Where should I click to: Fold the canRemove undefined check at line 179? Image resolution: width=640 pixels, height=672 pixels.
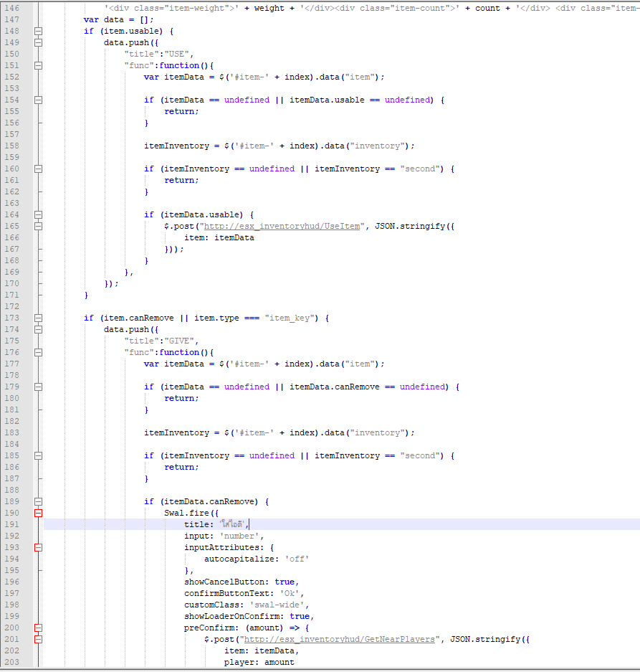pyautogui.click(x=38, y=387)
